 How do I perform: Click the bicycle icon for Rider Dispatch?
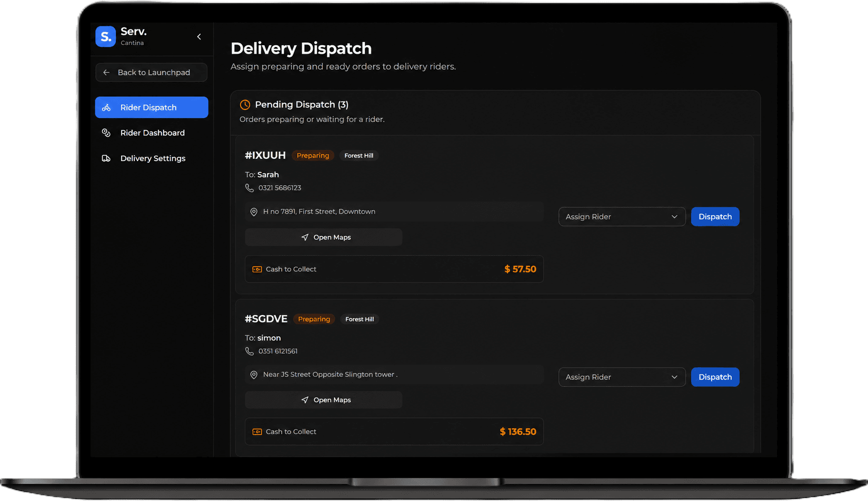tap(106, 107)
